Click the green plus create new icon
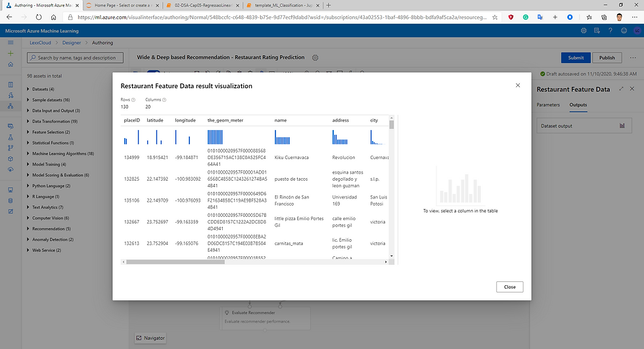Screen dimensions: 644x349 coord(11,53)
